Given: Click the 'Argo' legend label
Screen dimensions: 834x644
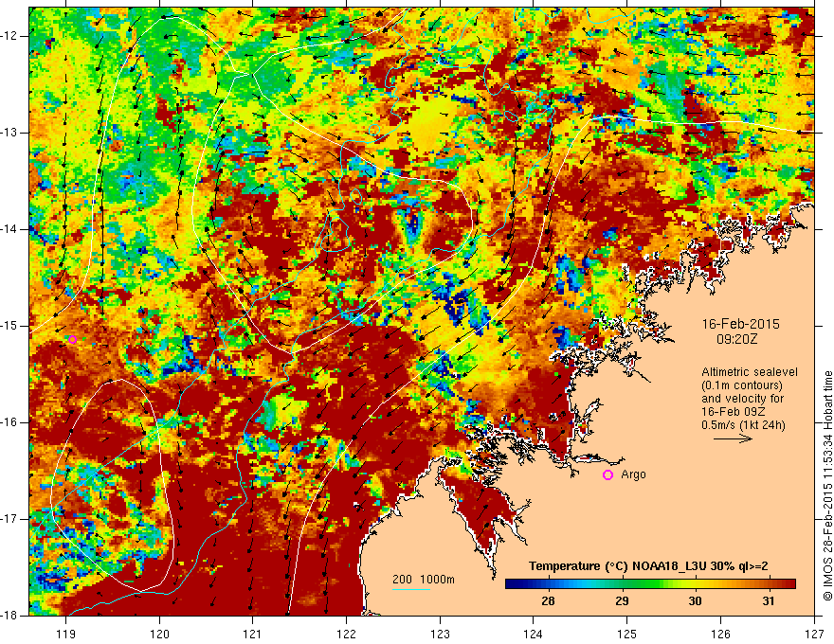Looking at the screenshot, I should (x=633, y=474).
